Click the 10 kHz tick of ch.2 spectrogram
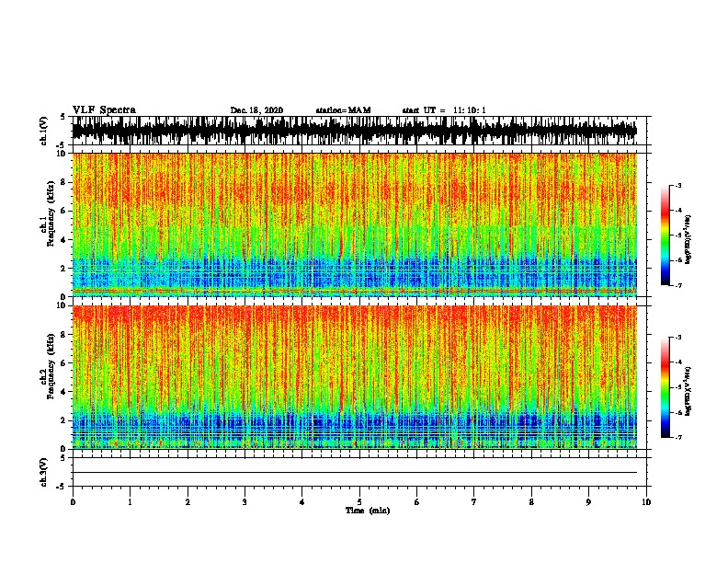Screen dimensions: 728x563 (62, 305)
